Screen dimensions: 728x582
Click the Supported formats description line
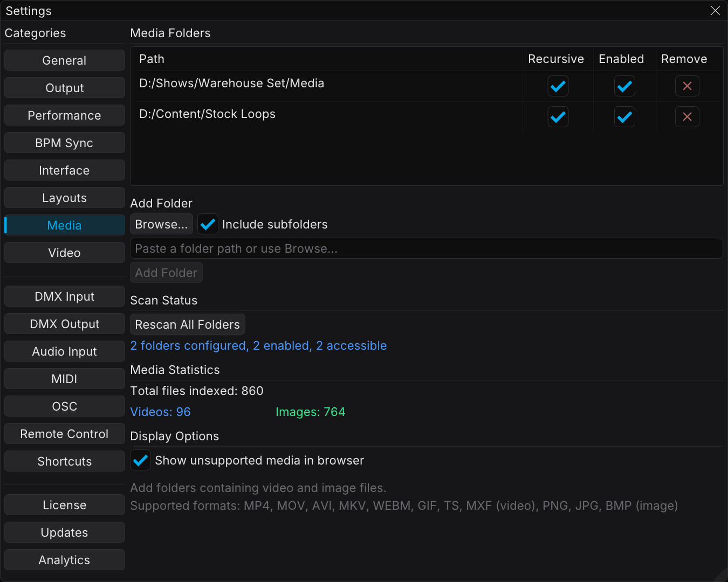[404, 505]
